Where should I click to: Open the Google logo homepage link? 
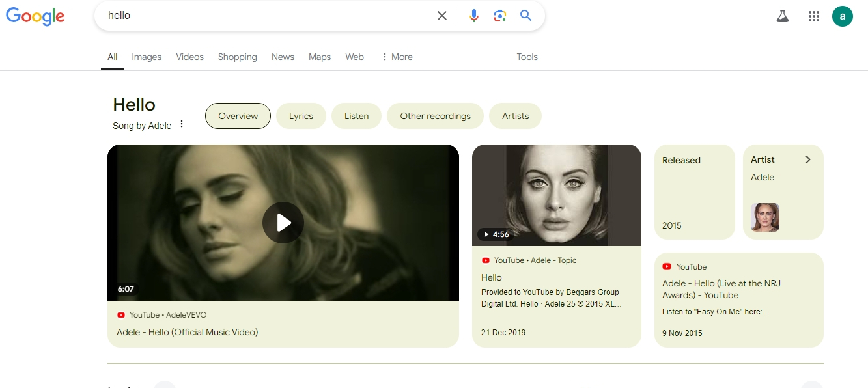[x=35, y=16]
